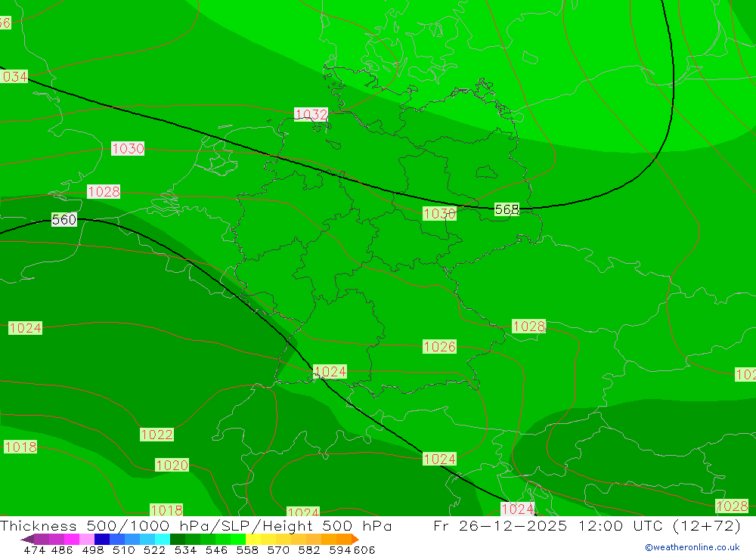Click the forecast date 'Fr 26-12-2025'

pyautogui.click(x=500, y=525)
